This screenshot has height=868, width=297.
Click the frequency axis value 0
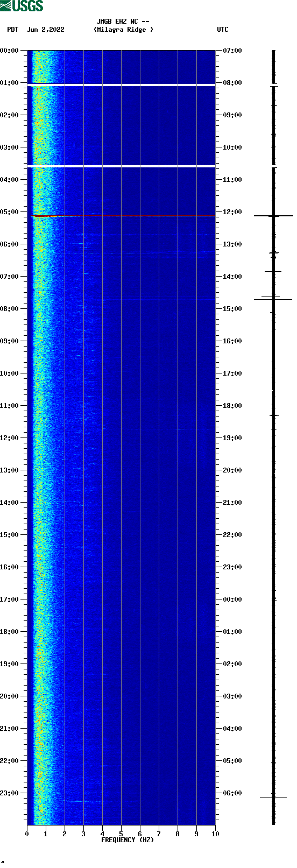pyautogui.click(x=27, y=835)
